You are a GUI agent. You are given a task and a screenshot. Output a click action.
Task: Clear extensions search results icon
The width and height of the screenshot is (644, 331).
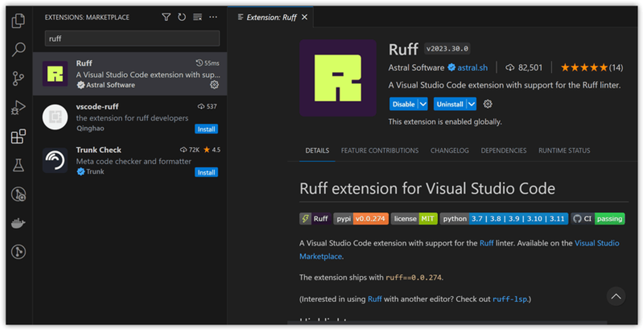[197, 17]
